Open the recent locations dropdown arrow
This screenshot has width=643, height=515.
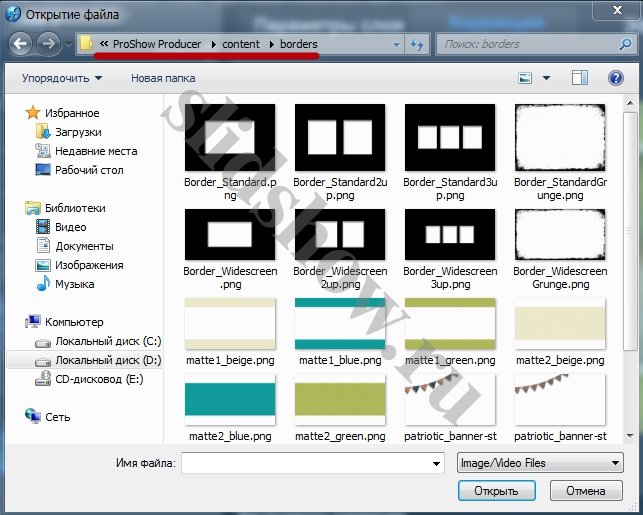[68, 44]
